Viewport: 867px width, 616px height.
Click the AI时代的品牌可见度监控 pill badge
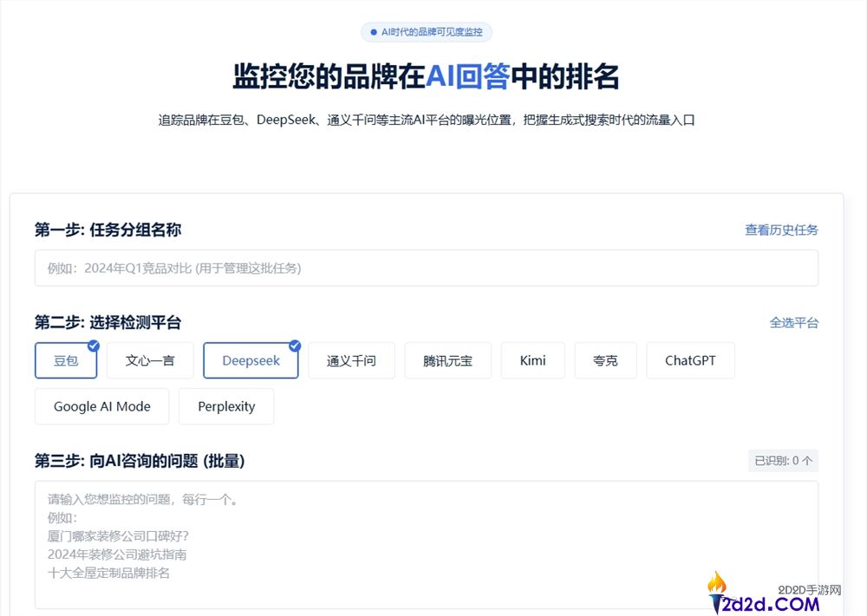point(427,32)
